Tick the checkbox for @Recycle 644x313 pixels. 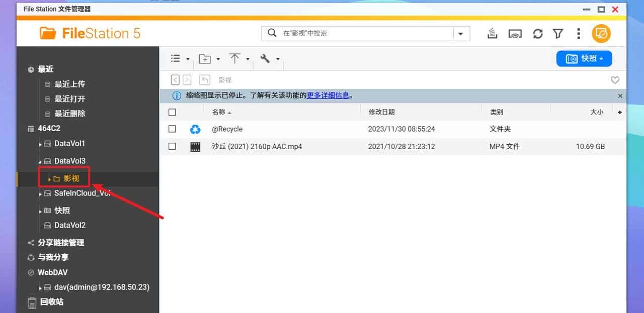point(172,129)
